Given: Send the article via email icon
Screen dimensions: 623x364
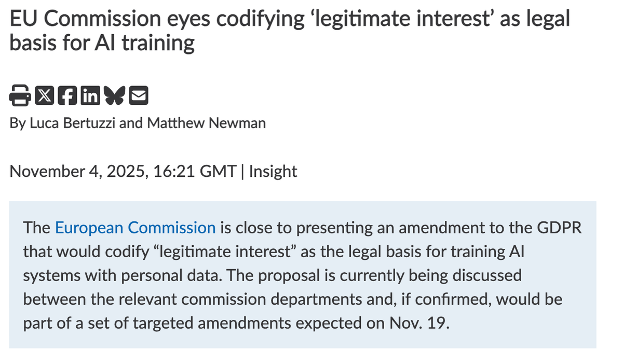Looking at the screenshot, I should tap(138, 95).
